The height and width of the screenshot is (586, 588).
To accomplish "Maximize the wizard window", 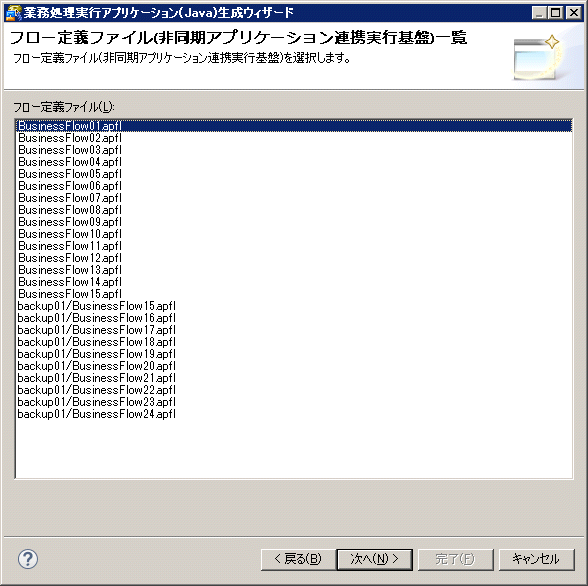I will pos(555,13).
